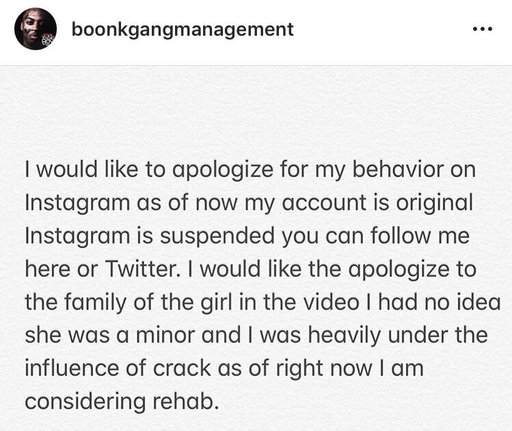Click the first 'Instagram' word in post
The height and width of the screenshot is (431, 512).
pos(77,203)
